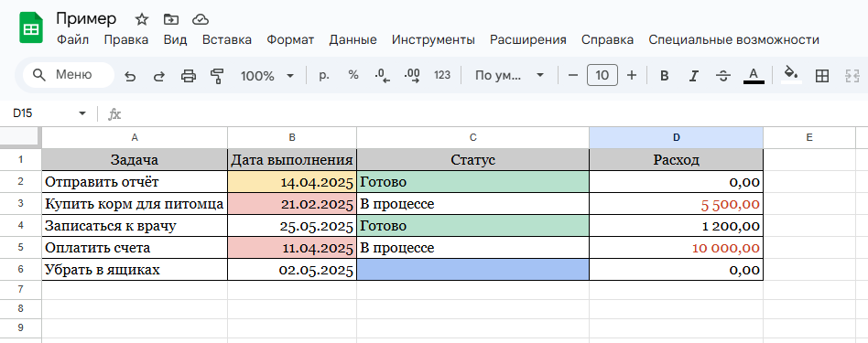Check cloud save status icon
Screen dimensions: 868x343
(x=200, y=19)
